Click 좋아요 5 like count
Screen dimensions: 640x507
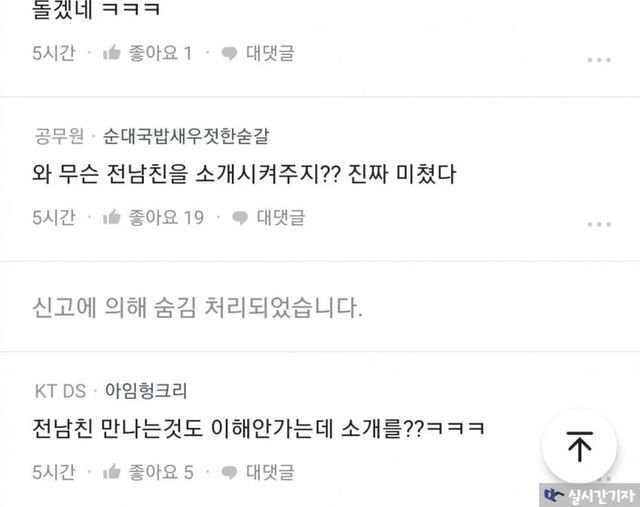[161, 472]
